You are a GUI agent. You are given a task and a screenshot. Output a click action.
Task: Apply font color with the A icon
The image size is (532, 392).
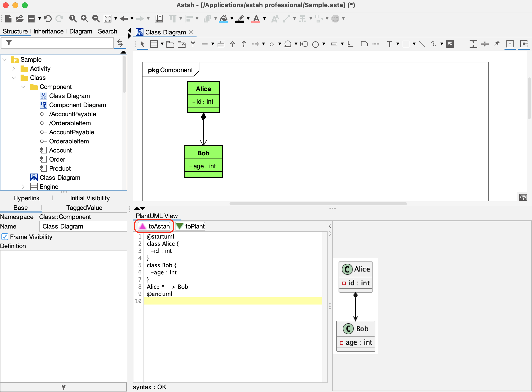click(256, 18)
